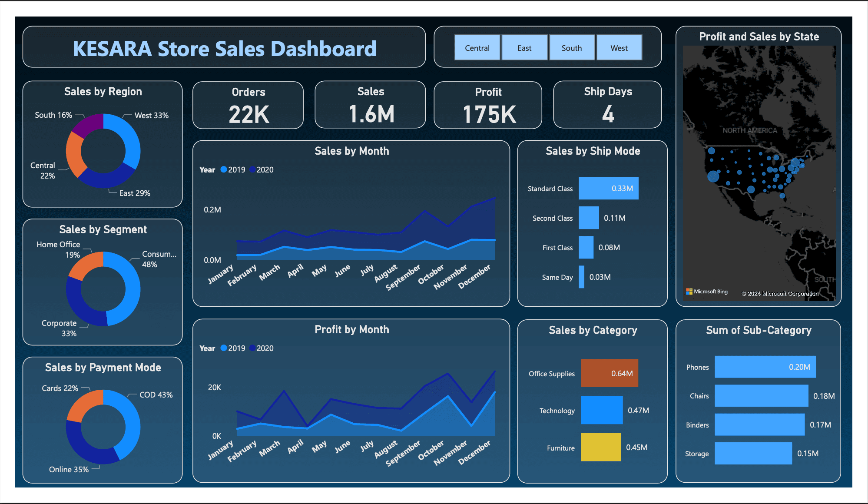Select the yellow Furniture bar
This screenshot has width=868, height=504.
[x=600, y=447]
